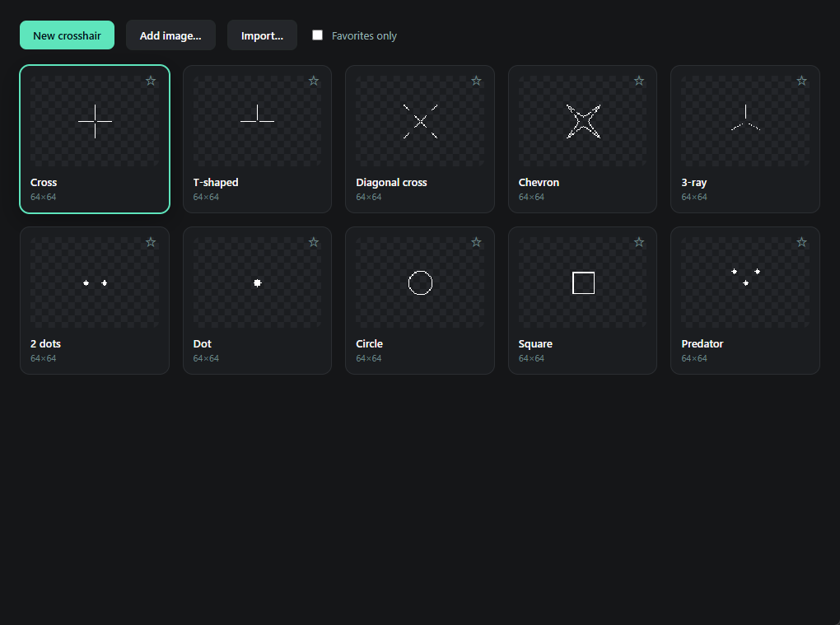Star the Predator crosshair

[801, 242]
